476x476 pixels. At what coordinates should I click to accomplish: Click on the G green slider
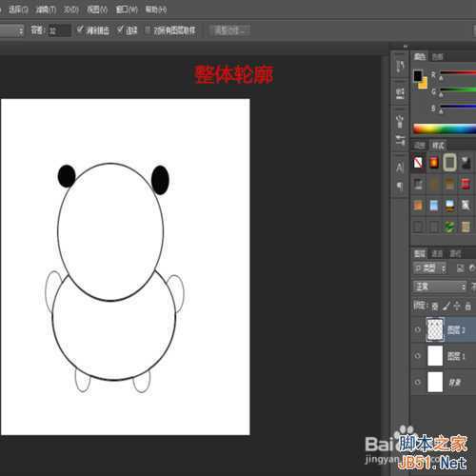coord(458,90)
